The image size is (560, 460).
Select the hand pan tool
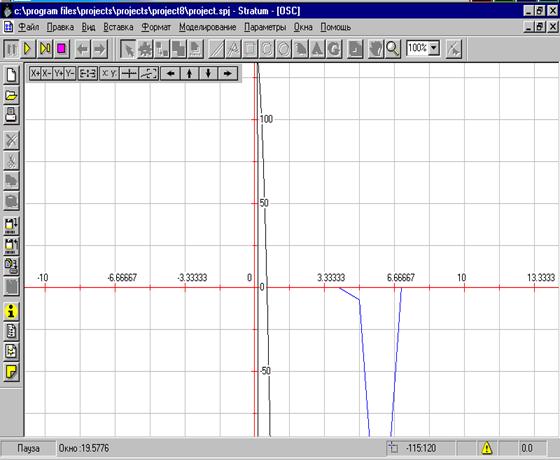point(376,49)
